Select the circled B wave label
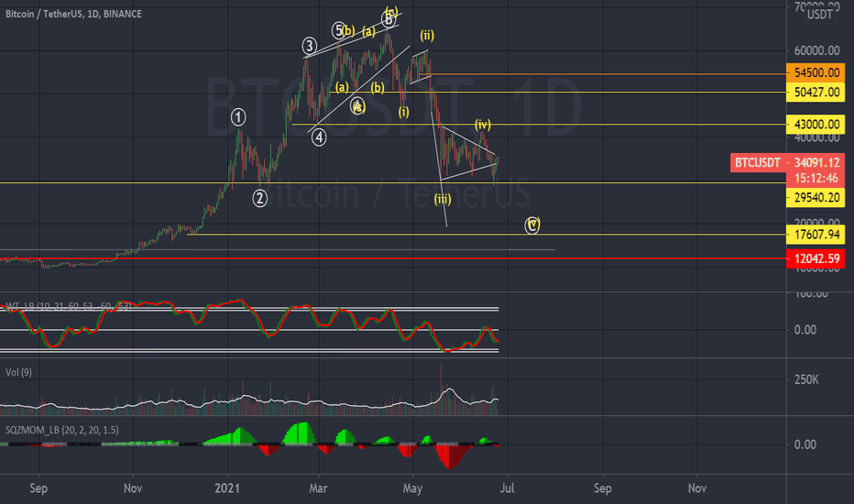 389,20
